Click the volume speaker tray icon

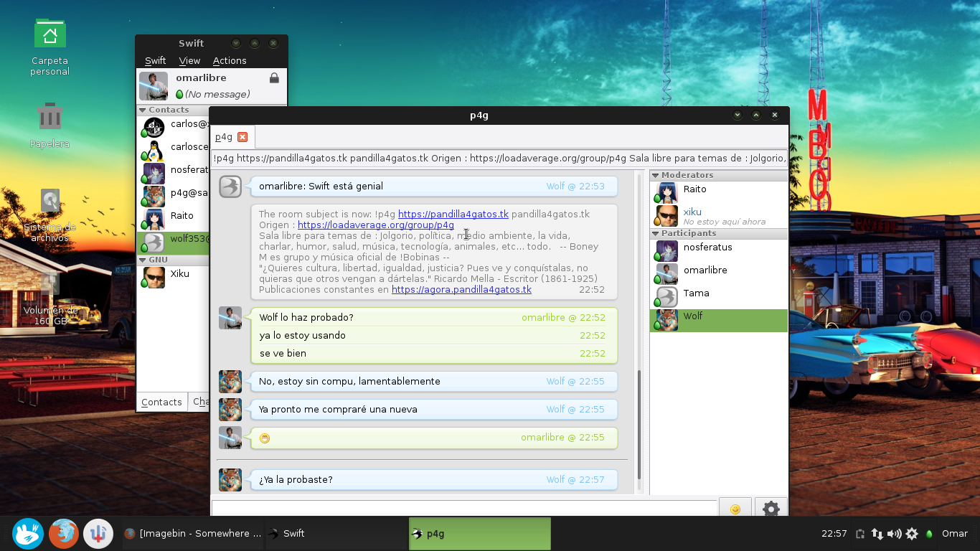click(x=894, y=534)
